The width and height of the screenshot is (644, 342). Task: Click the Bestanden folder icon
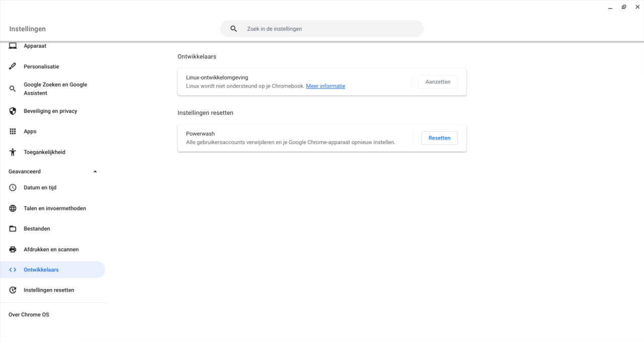pyautogui.click(x=13, y=228)
